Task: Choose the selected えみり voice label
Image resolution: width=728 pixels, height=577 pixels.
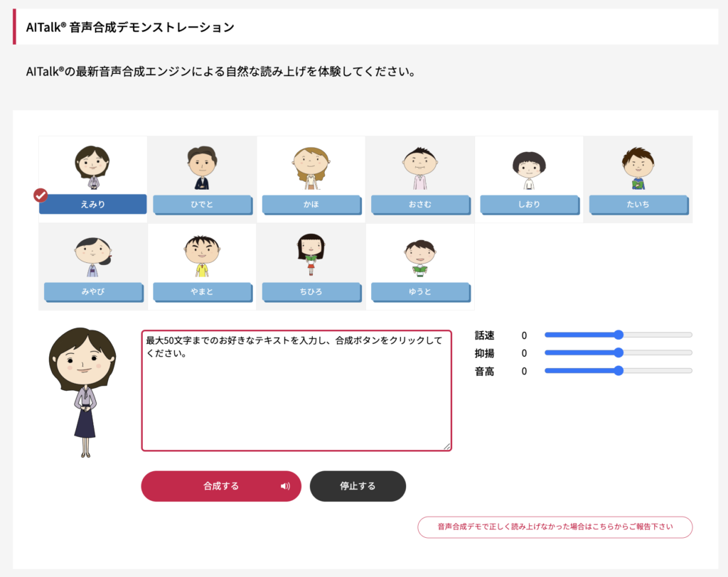Action: click(x=92, y=204)
